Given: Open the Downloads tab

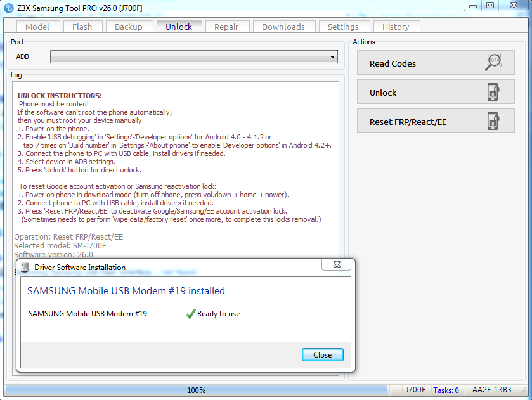Looking at the screenshot, I should [x=283, y=27].
